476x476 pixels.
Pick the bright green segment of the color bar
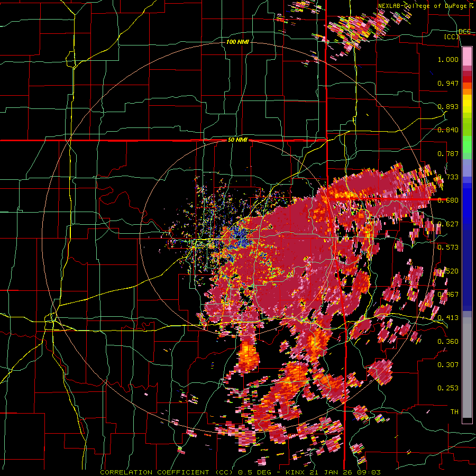coord(467,144)
